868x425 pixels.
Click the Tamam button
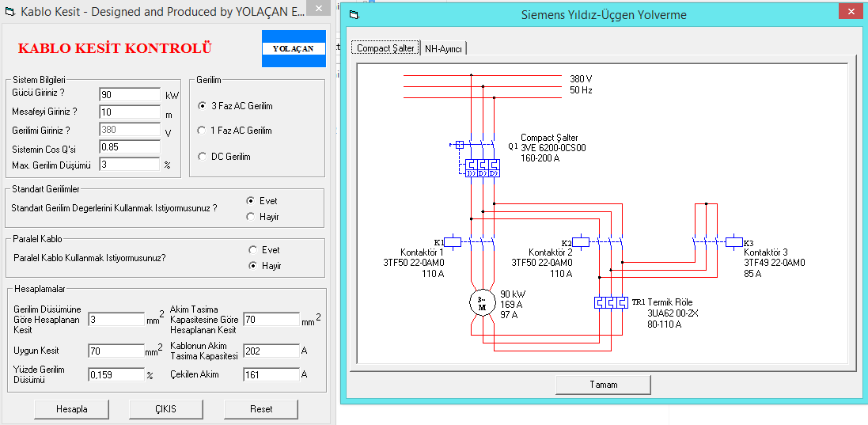click(x=604, y=385)
